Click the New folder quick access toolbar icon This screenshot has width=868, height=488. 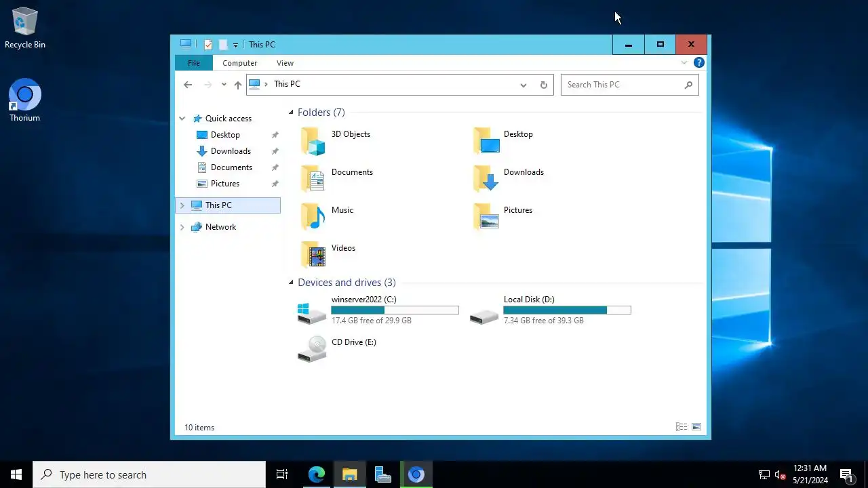[x=222, y=45]
